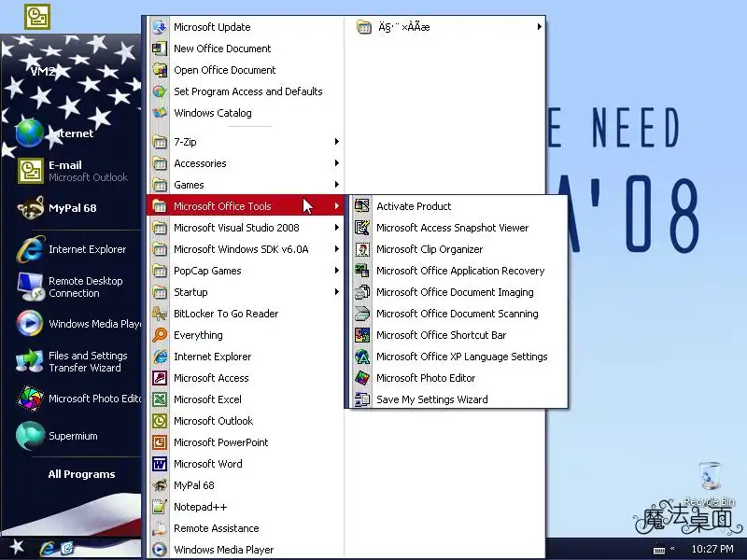Expand the PopCap Games submenu arrow
This screenshot has height=560, width=747.
[x=337, y=271]
